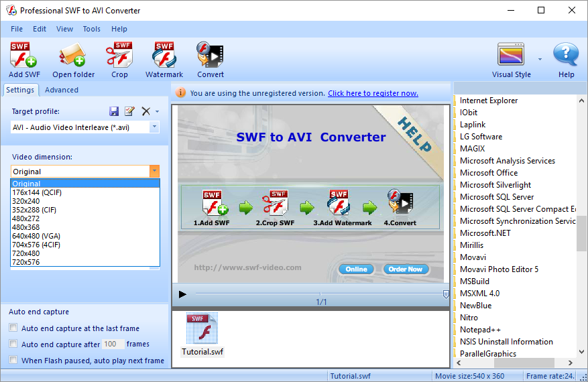Open the Watermark tool in toolbar

(x=164, y=55)
